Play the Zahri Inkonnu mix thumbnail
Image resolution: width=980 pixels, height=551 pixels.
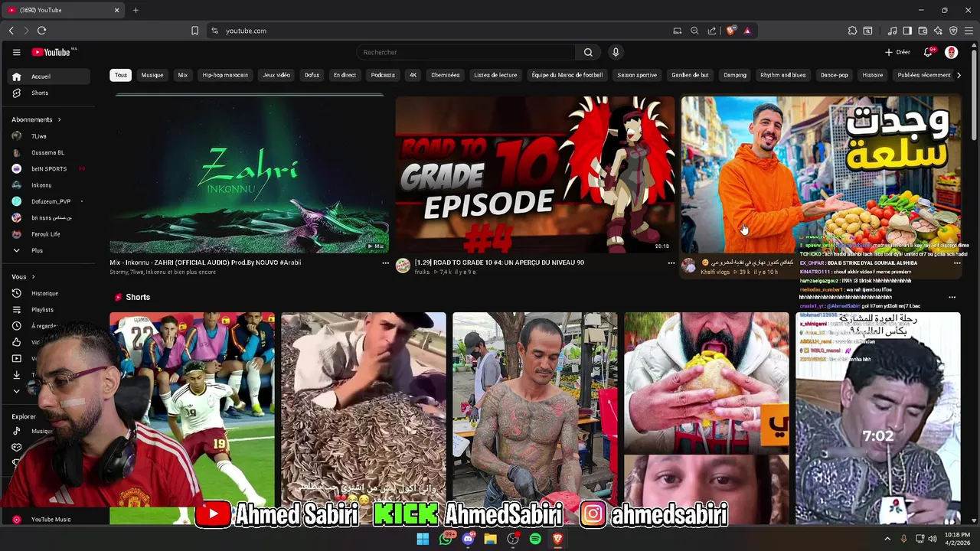point(249,174)
